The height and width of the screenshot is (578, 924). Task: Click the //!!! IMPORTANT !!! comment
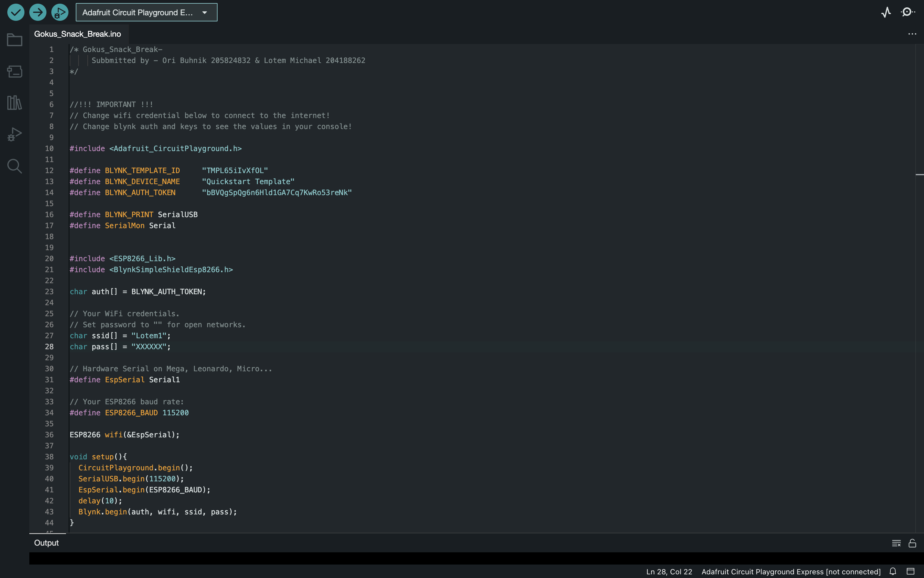pyautogui.click(x=112, y=105)
